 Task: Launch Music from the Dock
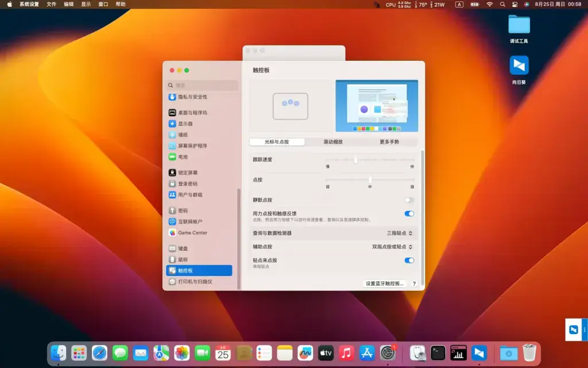coord(346,353)
